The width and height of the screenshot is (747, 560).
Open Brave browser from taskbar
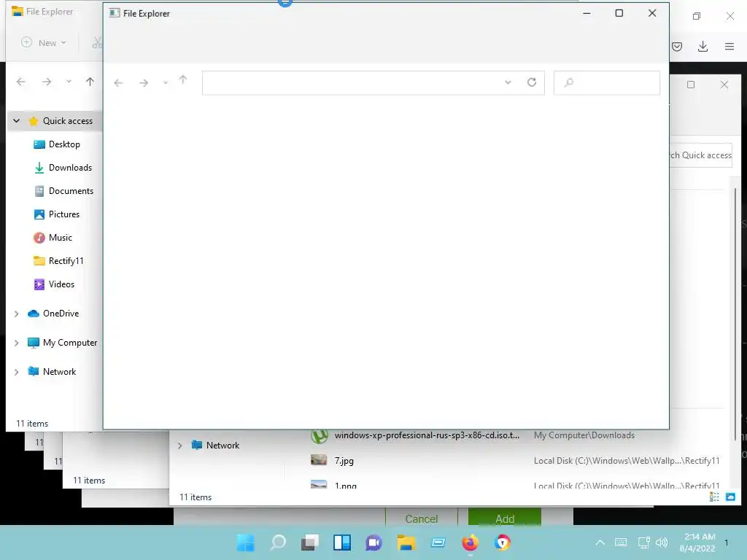[x=502, y=542]
